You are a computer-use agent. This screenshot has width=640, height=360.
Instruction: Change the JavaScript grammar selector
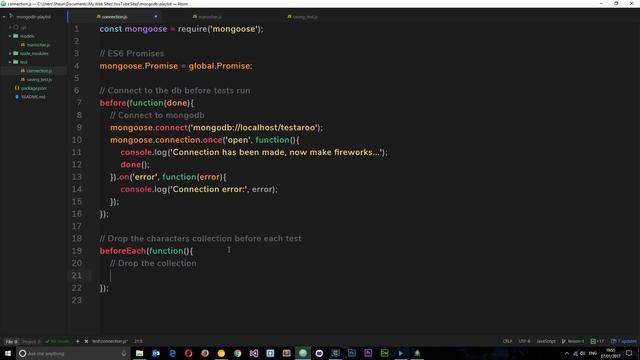[546, 341]
